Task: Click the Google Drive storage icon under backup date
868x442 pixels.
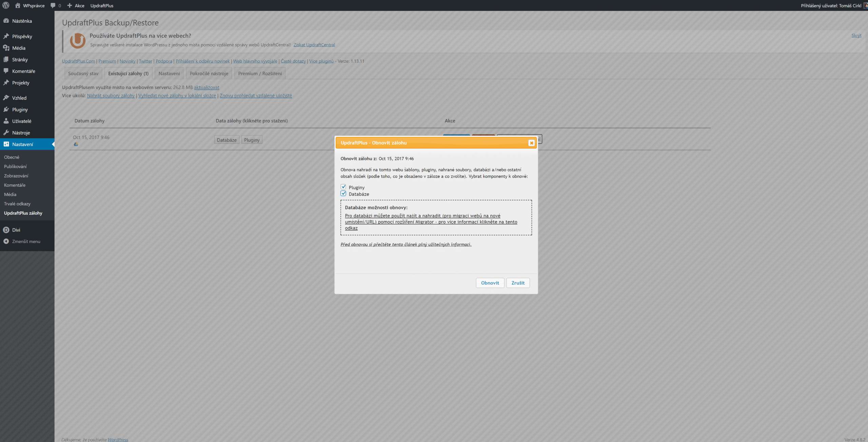Action: [76, 144]
